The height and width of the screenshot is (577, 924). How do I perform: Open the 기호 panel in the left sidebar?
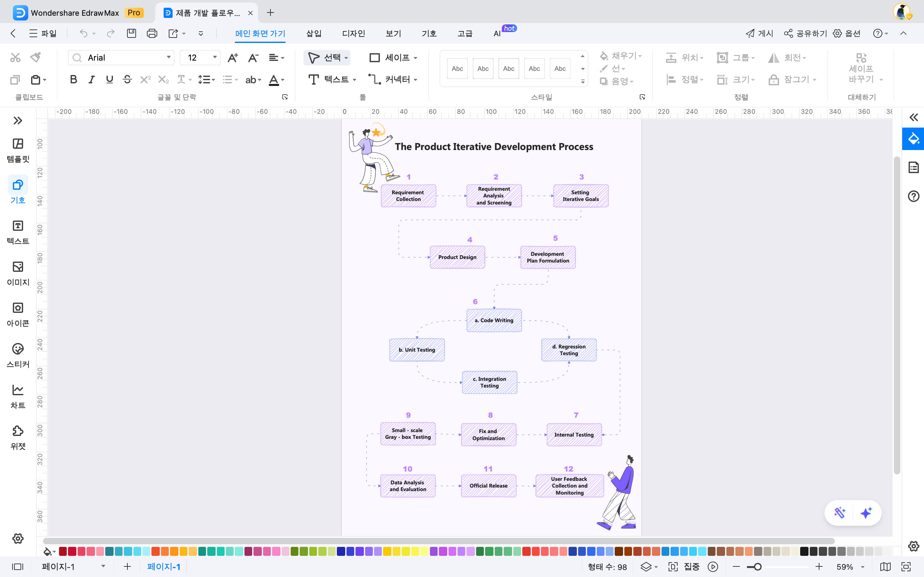(18, 190)
